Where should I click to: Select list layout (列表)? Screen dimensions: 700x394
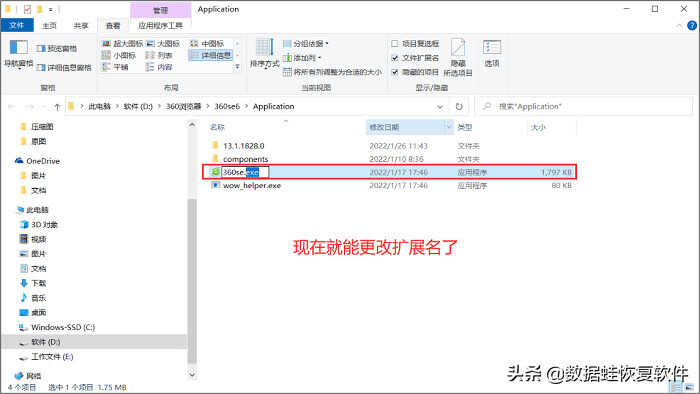click(x=159, y=55)
